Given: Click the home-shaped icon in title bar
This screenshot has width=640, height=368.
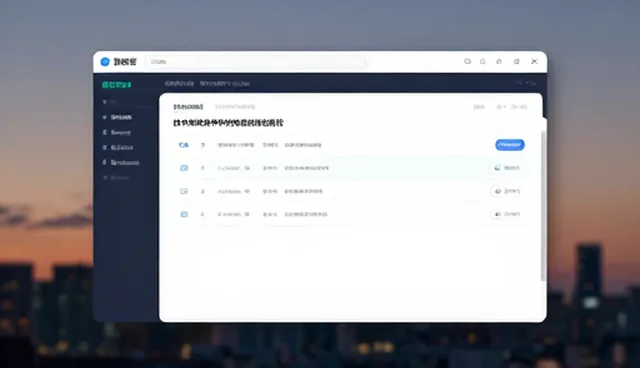Looking at the screenshot, I should (499, 61).
